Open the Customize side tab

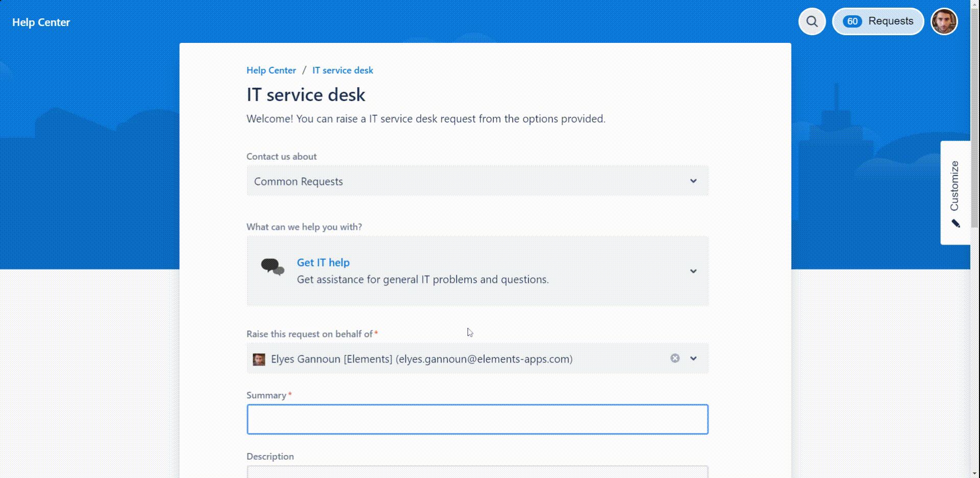[x=954, y=186]
